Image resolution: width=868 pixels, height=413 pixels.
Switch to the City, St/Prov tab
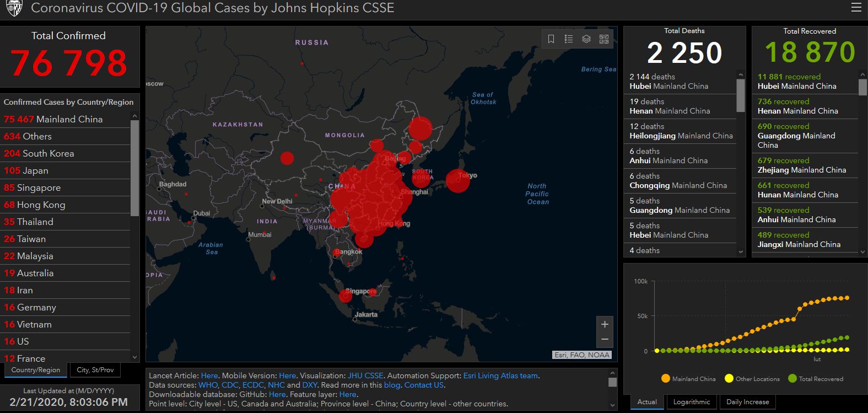pyautogui.click(x=95, y=370)
